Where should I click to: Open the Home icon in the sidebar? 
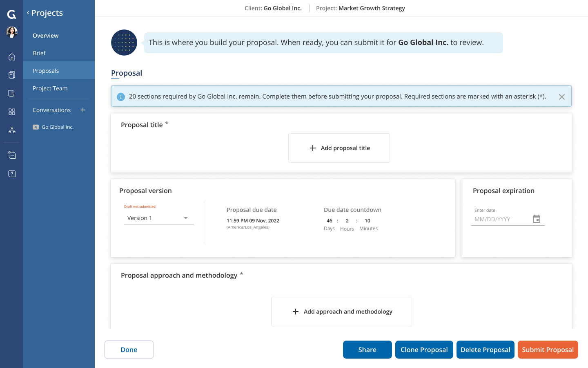[x=11, y=56]
